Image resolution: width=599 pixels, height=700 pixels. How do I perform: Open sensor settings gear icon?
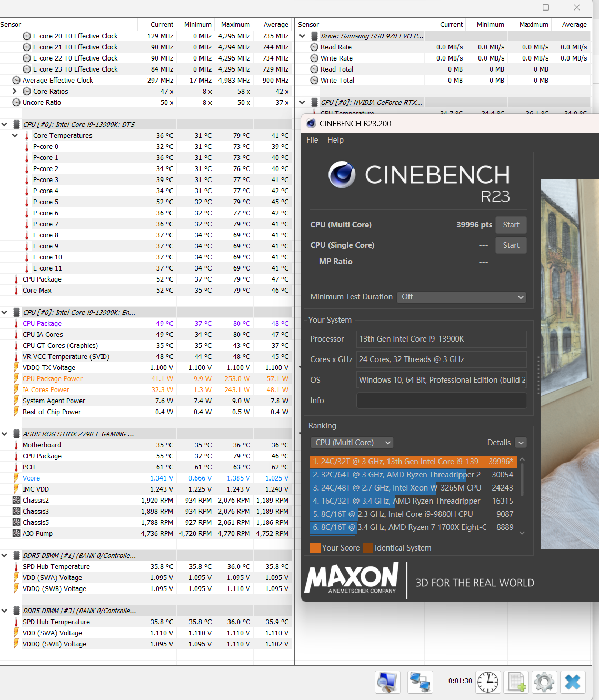point(544,682)
